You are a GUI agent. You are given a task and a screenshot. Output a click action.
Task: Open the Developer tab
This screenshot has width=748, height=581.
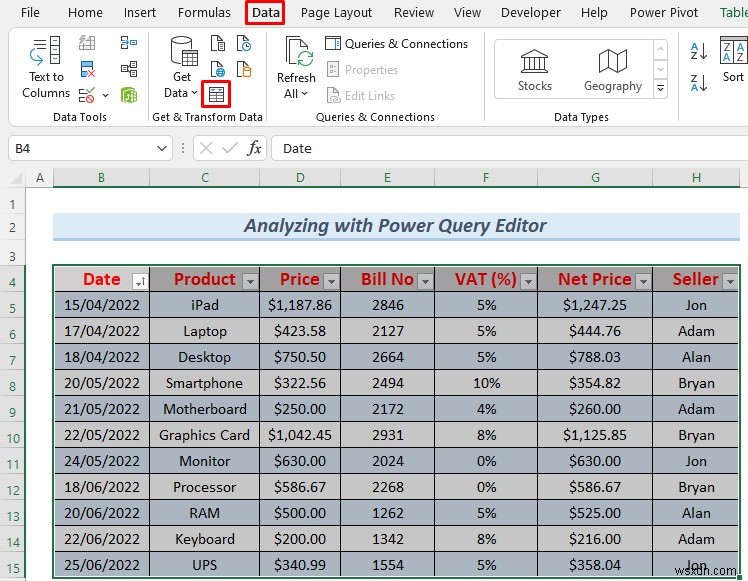coord(530,12)
